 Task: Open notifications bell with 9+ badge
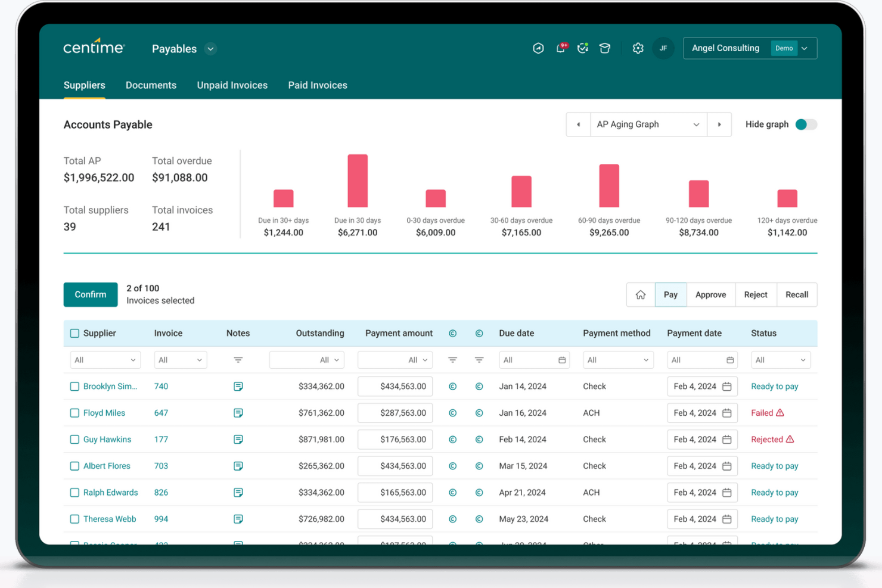[561, 48]
